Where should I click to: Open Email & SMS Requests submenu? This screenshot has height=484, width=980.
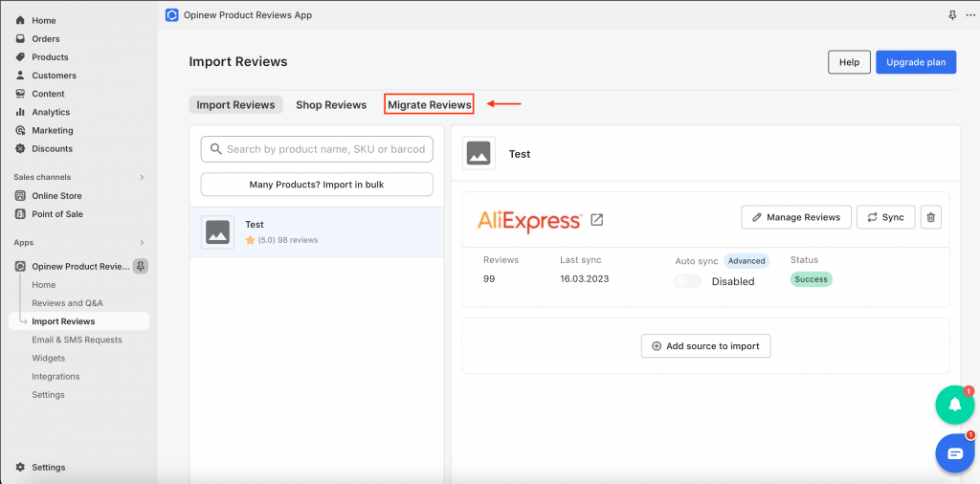pyautogui.click(x=77, y=340)
